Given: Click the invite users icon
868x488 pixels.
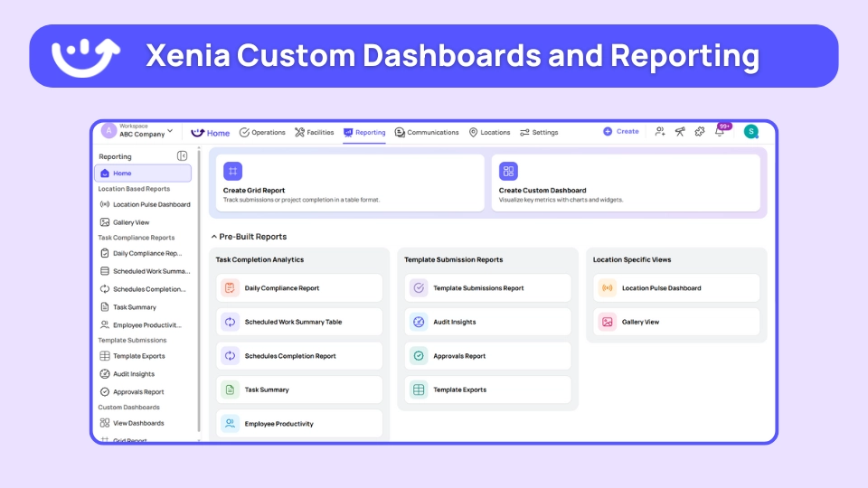Looking at the screenshot, I should point(660,132).
